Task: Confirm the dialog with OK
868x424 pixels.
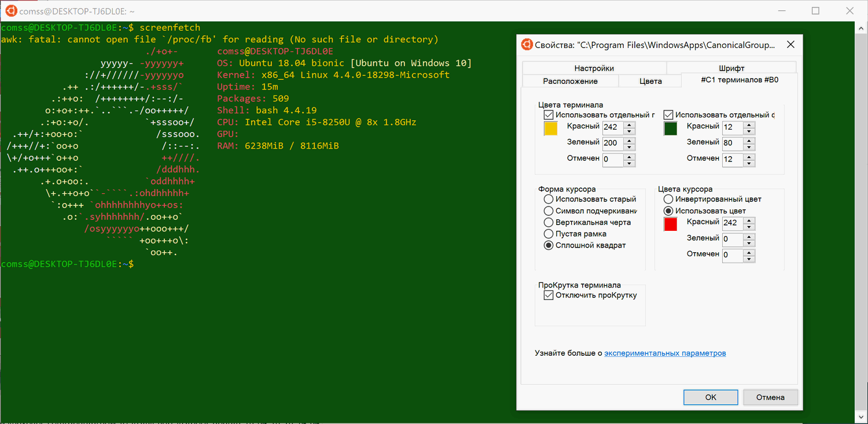Action: [711, 397]
